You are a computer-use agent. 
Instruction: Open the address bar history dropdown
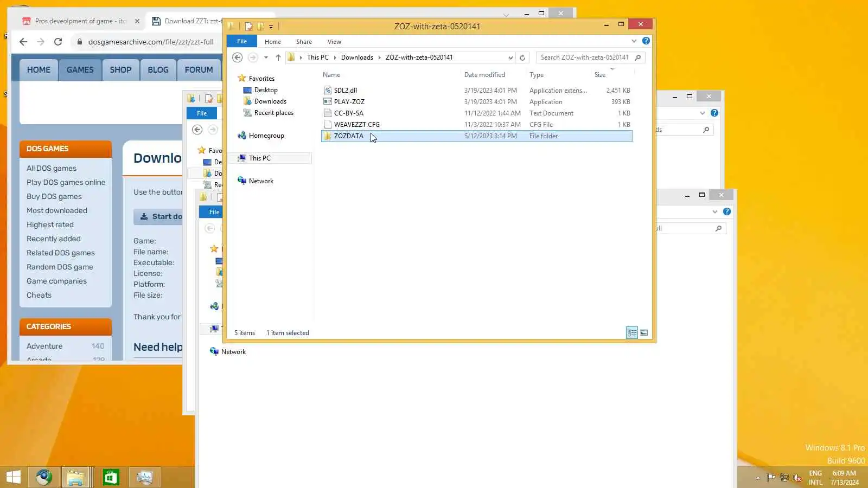[x=510, y=57]
